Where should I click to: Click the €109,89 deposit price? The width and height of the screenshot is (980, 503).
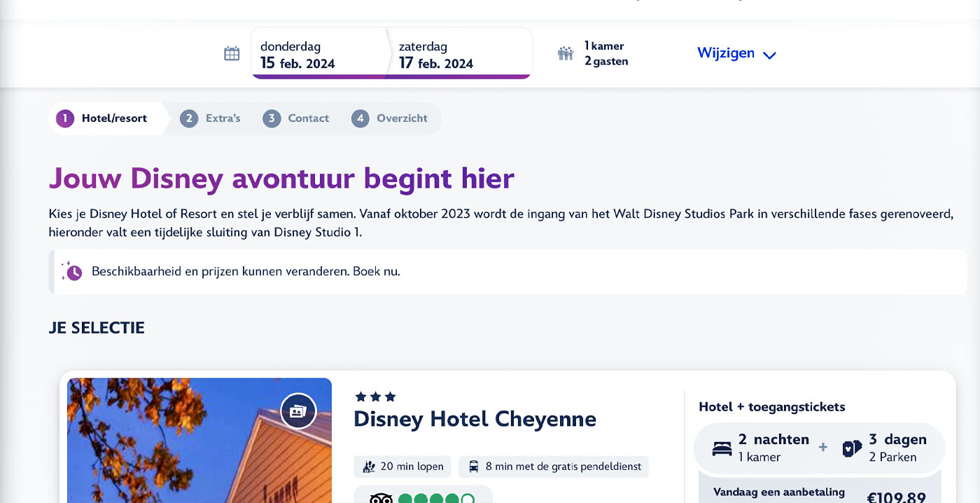(897, 498)
